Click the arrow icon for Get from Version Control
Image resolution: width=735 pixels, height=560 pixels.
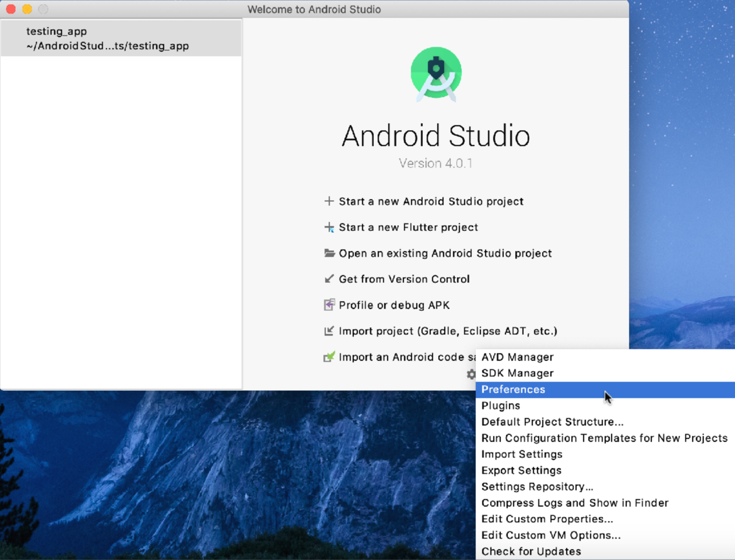(329, 279)
